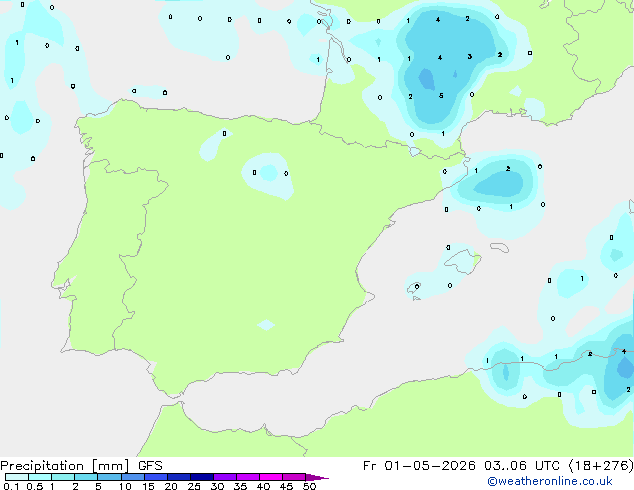
Task: Click the '40' legend label
Action: (263, 486)
